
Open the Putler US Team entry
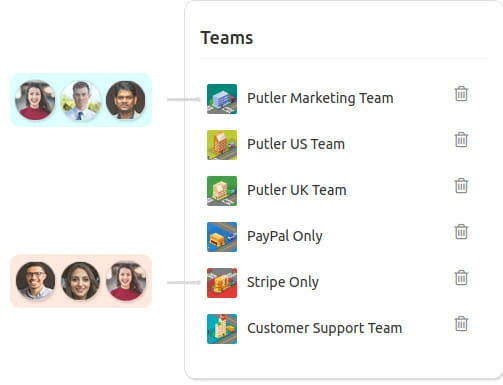[296, 144]
